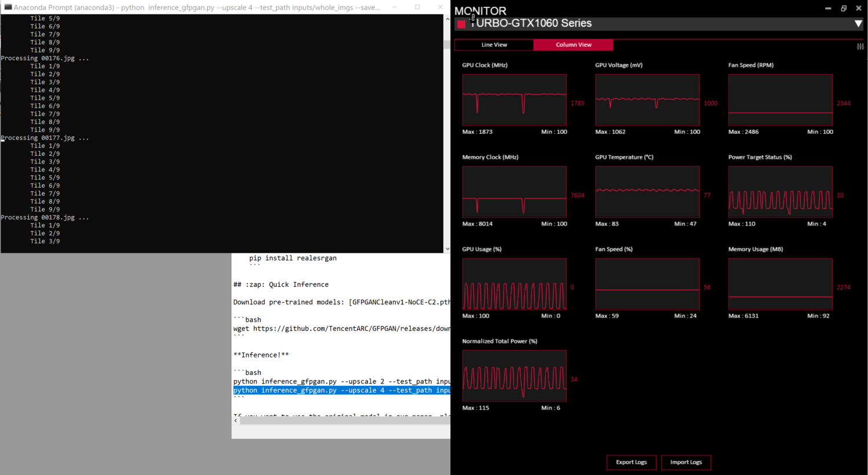Image resolution: width=868 pixels, height=475 pixels.
Task: Click the GPU Temperature graph
Action: 648,192
